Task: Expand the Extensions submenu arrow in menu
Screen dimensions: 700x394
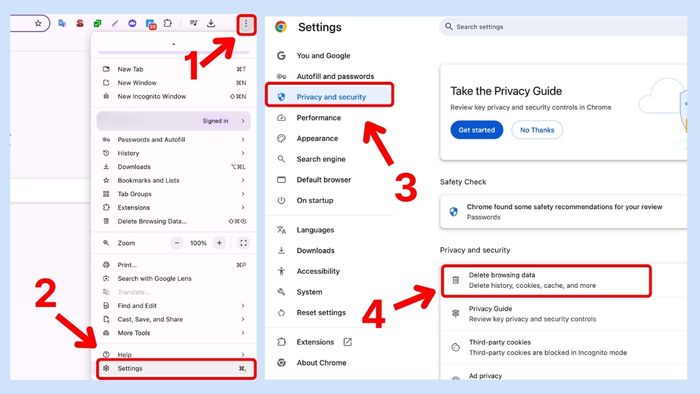Action: point(243,207)
